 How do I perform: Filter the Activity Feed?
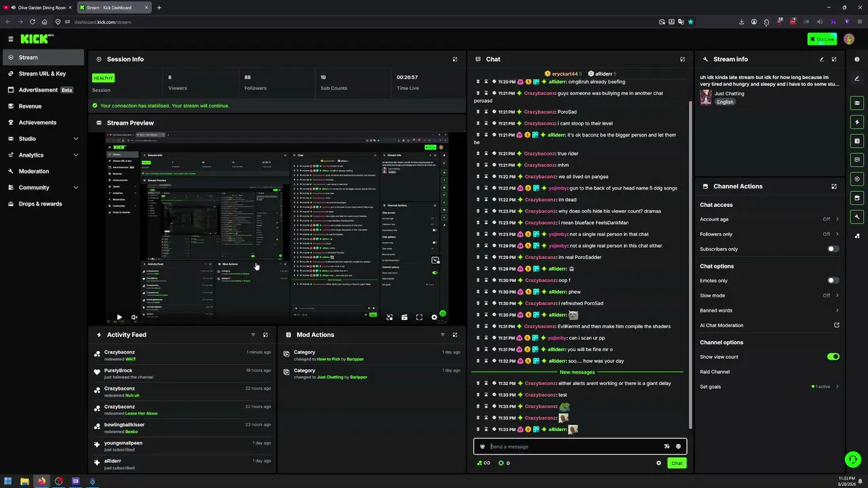(x=253, y=335)
